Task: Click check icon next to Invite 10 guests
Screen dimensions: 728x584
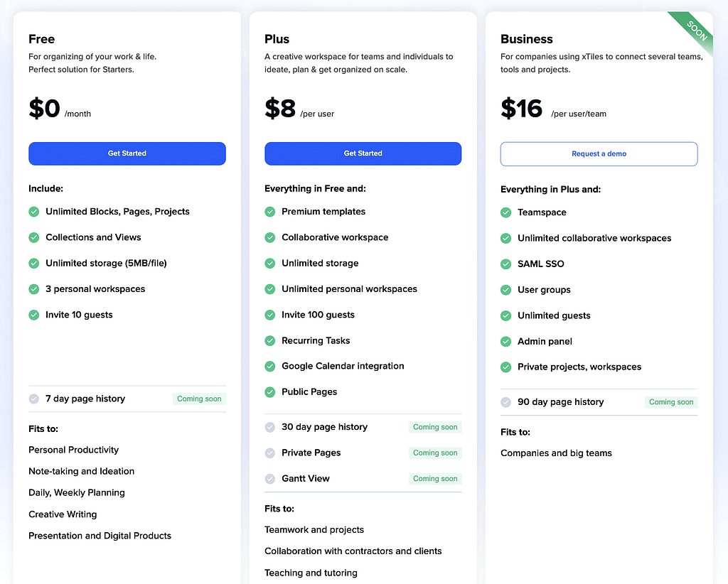Action: (x=34, y=315)
